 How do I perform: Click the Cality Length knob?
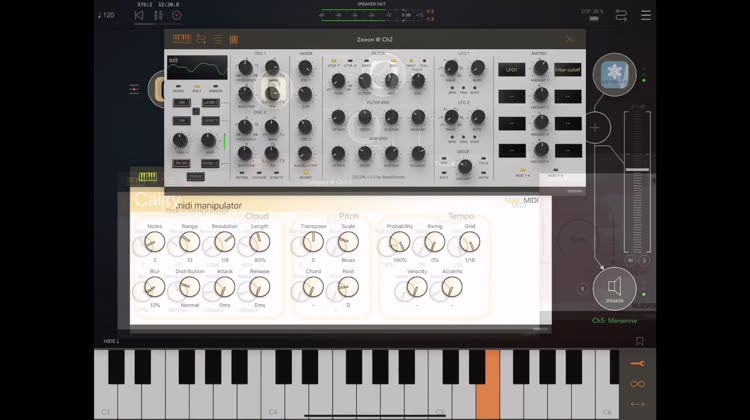pos(260,243)
